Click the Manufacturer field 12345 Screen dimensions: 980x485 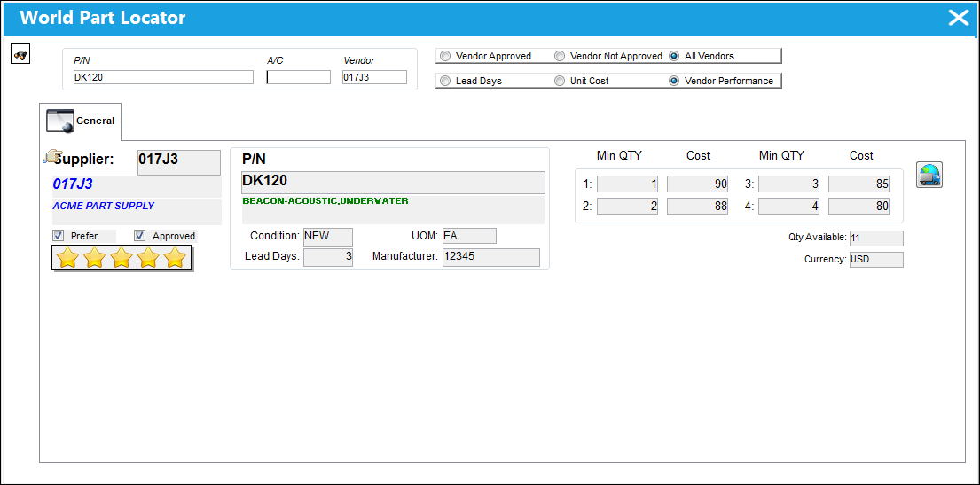coord(491,257)
